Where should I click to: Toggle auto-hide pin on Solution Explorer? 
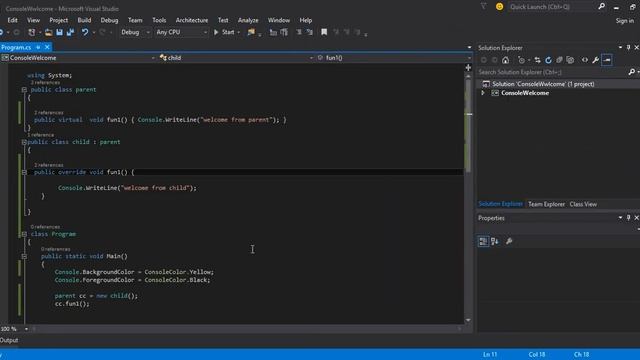point(629,48)
